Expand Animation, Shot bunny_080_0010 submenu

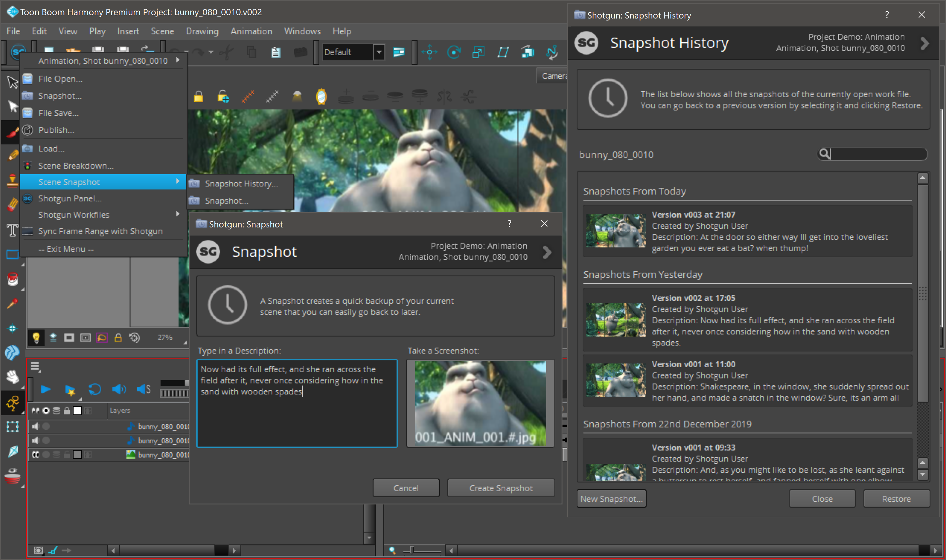(x=103, y=61)
